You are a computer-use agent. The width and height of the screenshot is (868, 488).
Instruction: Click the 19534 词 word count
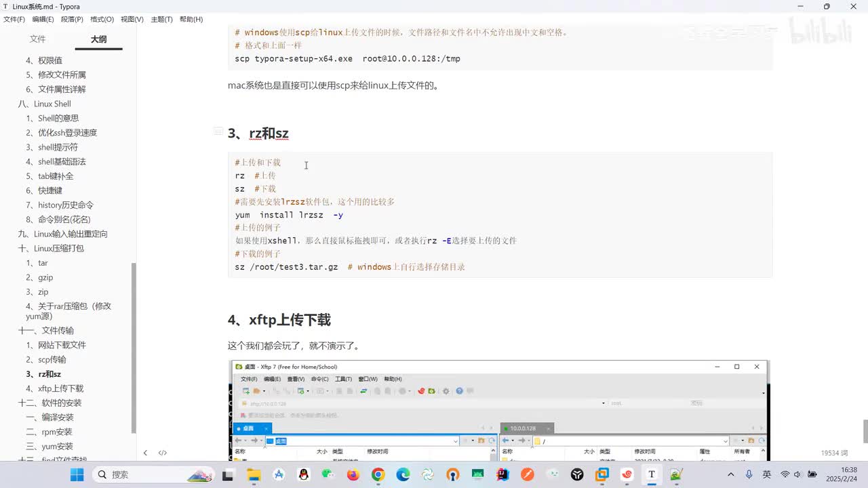[x=834, y=453]
